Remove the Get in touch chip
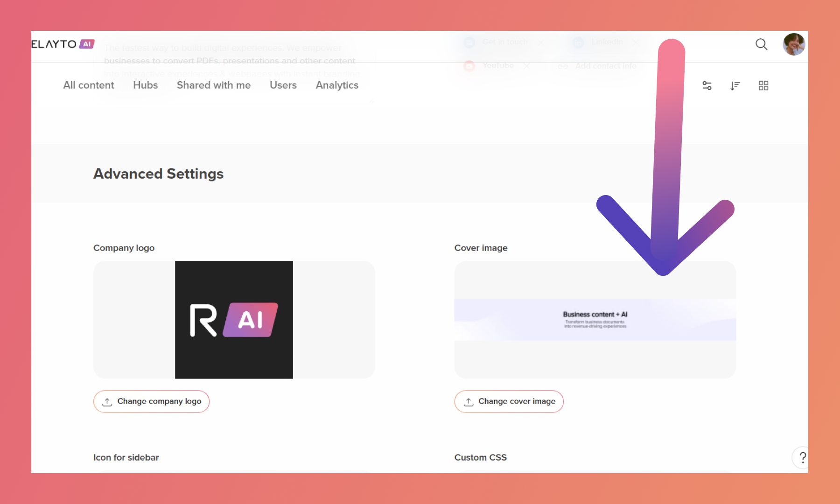Screen dimensions: 840x504 [540, 42]
